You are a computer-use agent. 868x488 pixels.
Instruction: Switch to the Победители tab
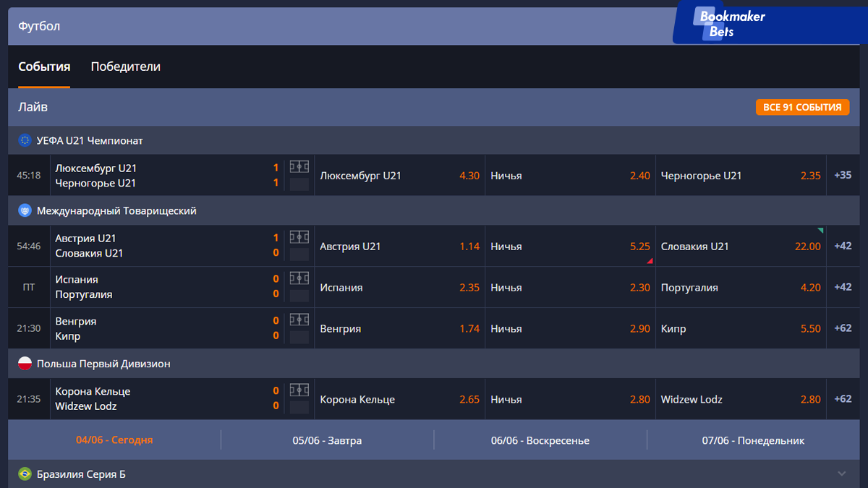click(126, 67)
